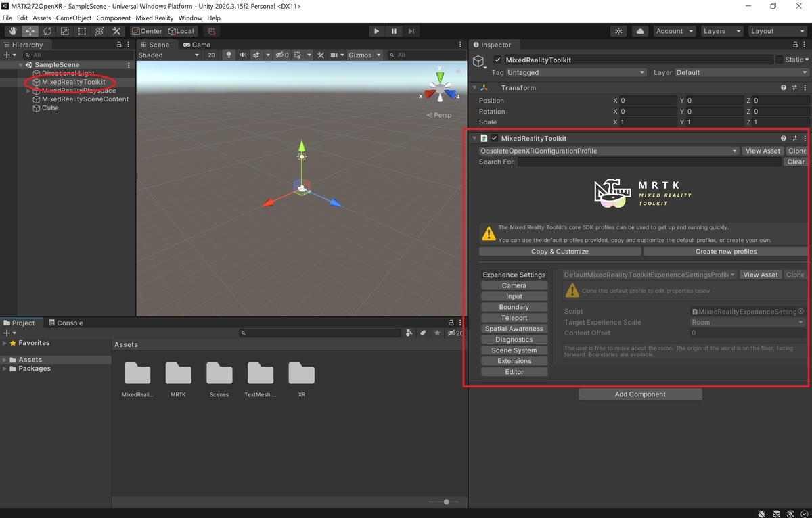Image resolution: width=812 pixels, height=518 pixels.
Task: Toggle handle rotation Local button
Action: click(181, 31)
